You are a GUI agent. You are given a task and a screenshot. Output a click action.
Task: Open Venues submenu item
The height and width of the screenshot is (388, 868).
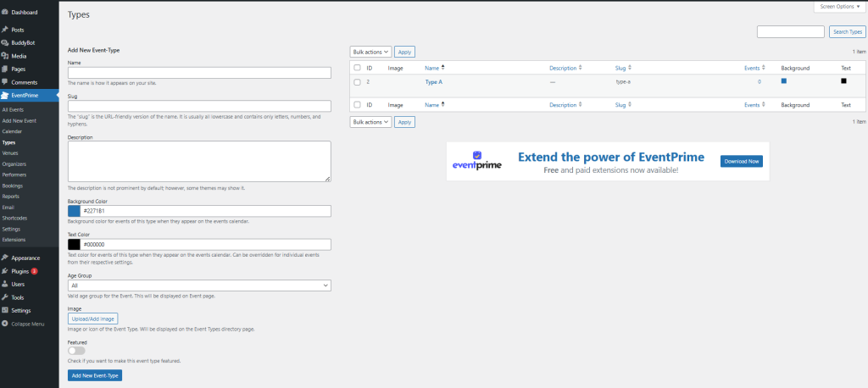(11, 152)
